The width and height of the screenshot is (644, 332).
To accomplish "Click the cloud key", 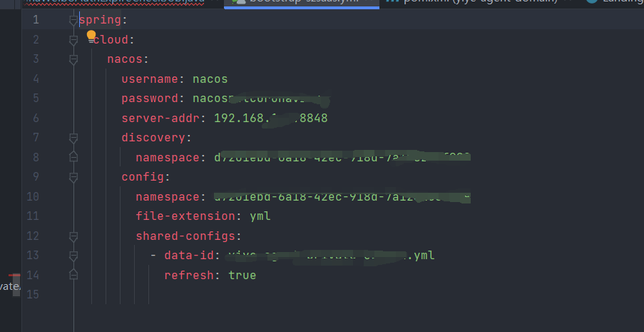I will [x=111, y=39].
